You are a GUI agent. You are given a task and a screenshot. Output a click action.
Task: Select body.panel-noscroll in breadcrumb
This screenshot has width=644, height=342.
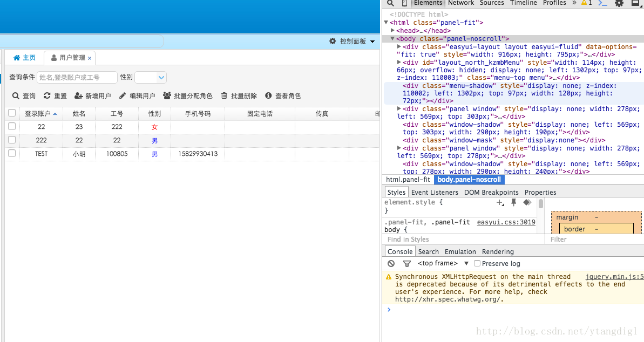click(x=469, y=180)
